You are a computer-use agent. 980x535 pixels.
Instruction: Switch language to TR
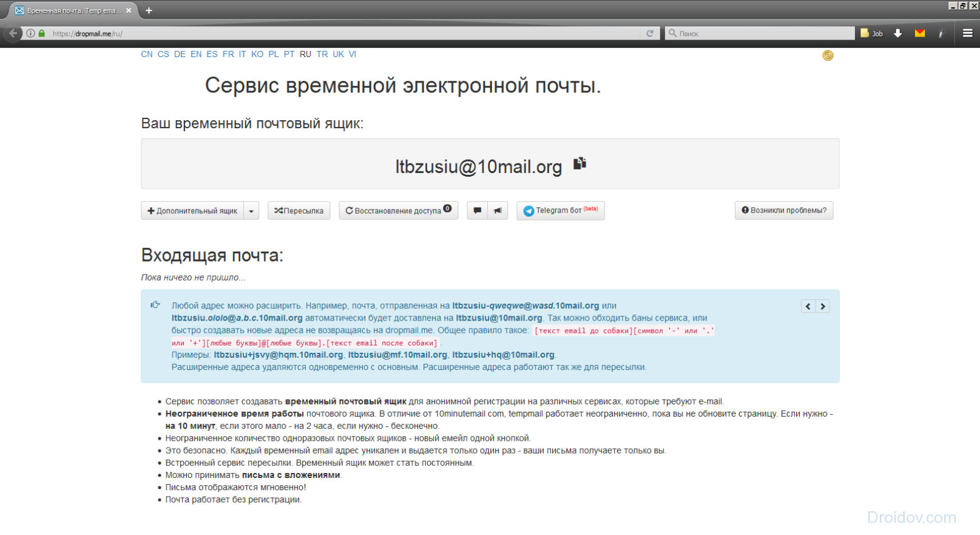point(322,54)
